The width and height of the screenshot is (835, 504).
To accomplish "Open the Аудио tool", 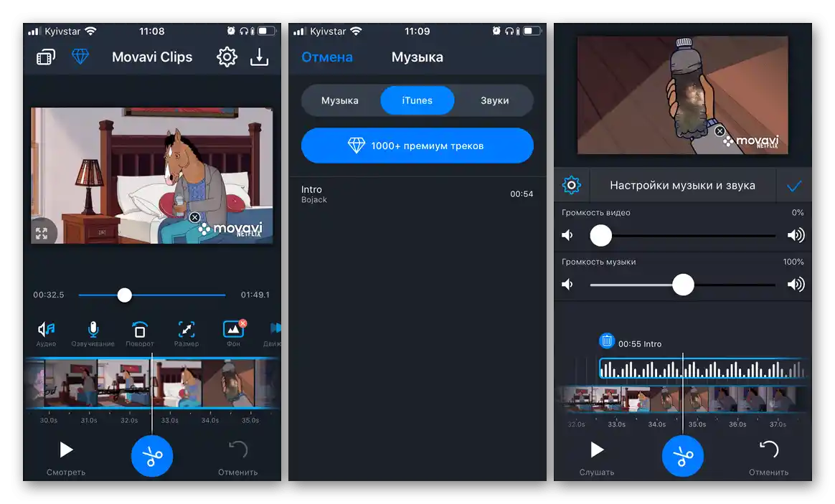I will 47,334.
